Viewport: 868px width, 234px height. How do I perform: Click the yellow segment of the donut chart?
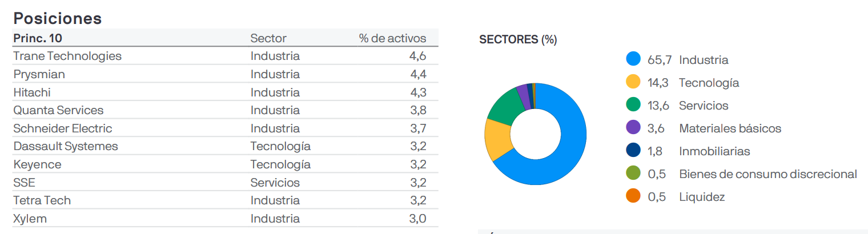tap(496, 140)
